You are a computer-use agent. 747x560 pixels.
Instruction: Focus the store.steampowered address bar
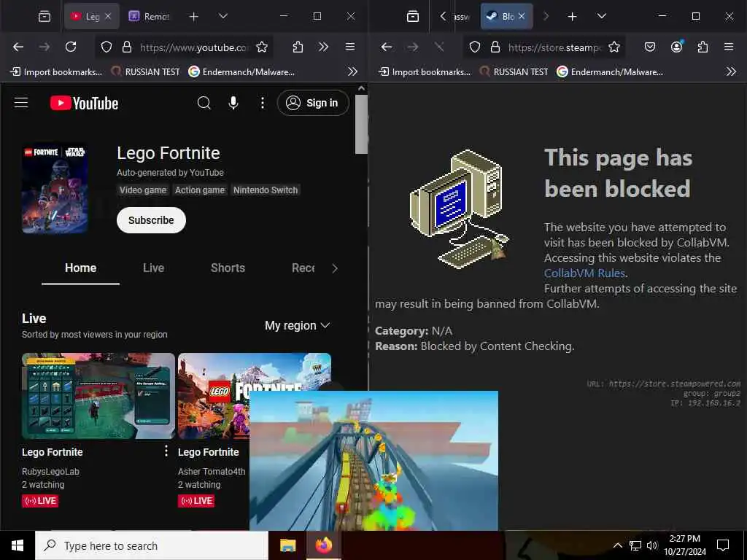(555, 47)
